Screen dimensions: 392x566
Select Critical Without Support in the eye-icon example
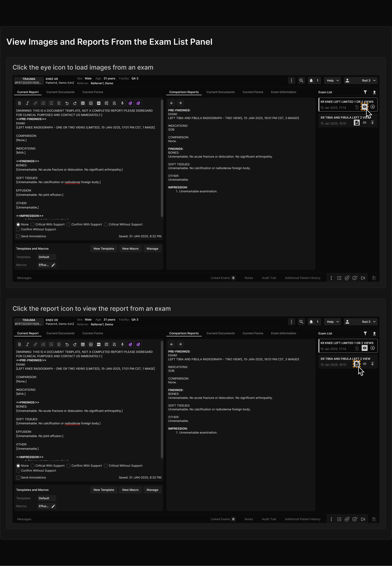106,224
